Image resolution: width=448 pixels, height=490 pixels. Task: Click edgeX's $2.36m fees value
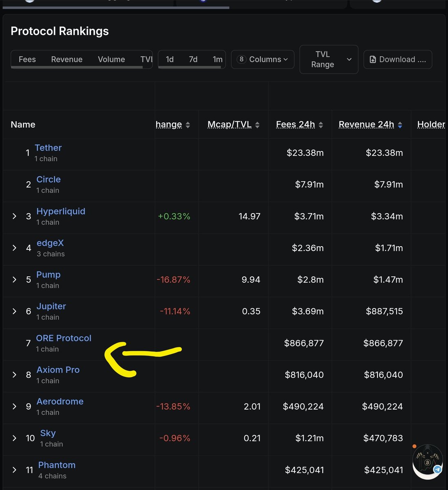click(308, 248)
